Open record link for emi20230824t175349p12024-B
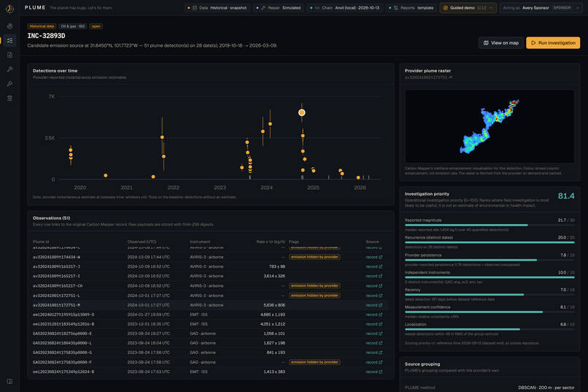Screen dimensions: 588x392 point(374,372)
